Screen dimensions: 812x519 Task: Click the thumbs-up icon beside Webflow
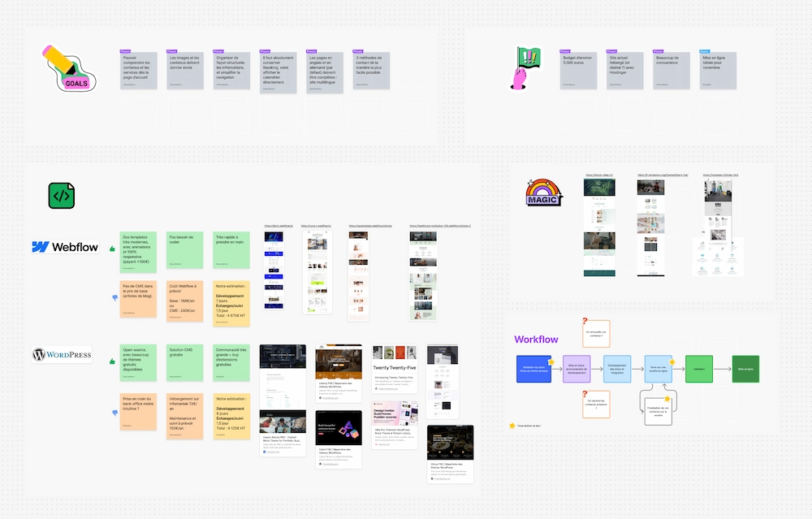point(113,248)
